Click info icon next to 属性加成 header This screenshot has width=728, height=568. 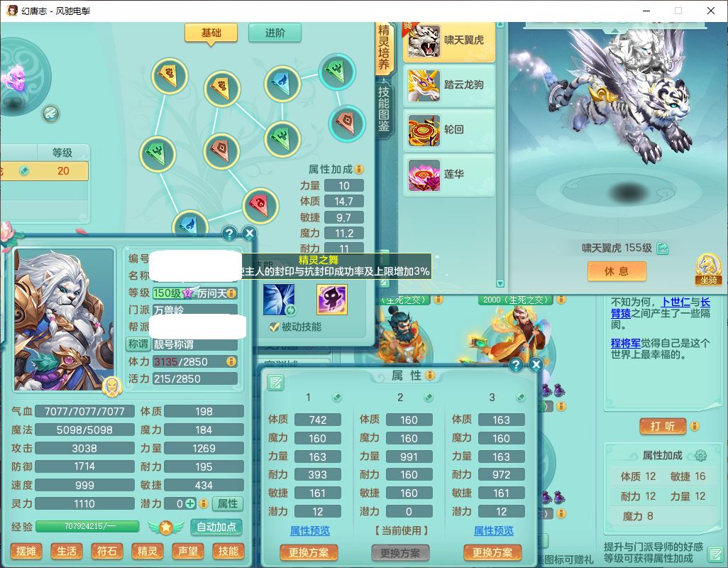(359, 169)
